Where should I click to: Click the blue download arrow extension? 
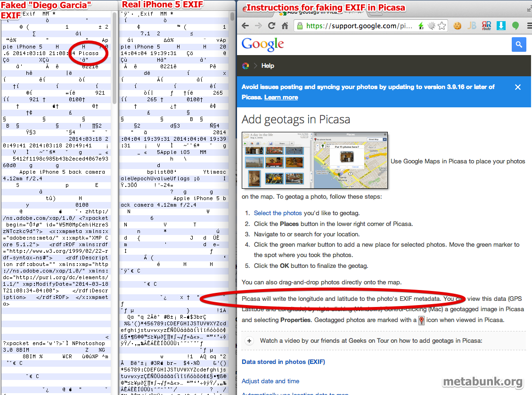tap(501, 26)
